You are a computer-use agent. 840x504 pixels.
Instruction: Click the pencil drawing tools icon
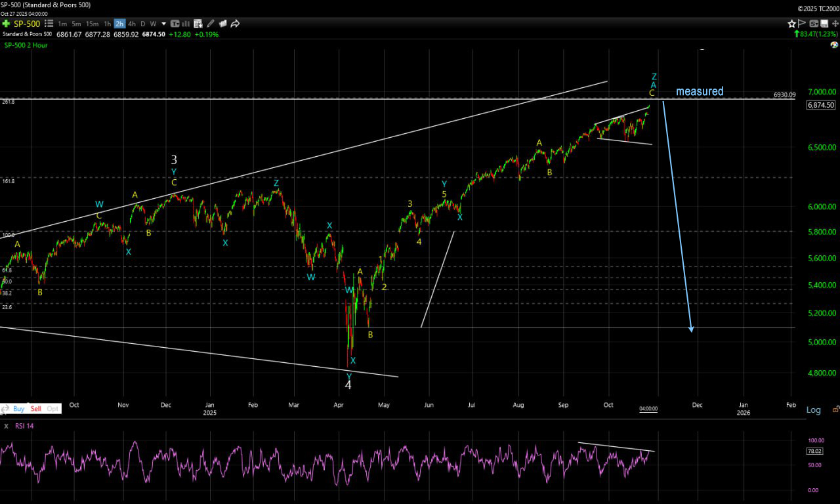209,24
